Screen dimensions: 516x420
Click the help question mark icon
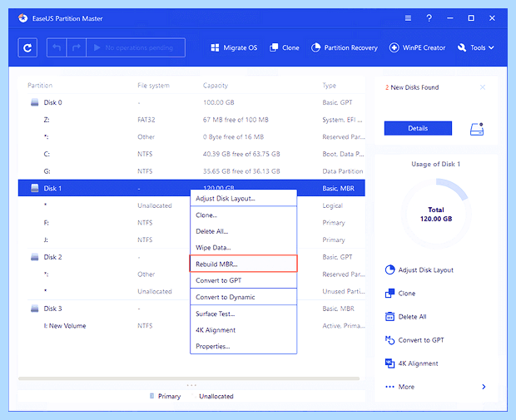pos(429,18)
